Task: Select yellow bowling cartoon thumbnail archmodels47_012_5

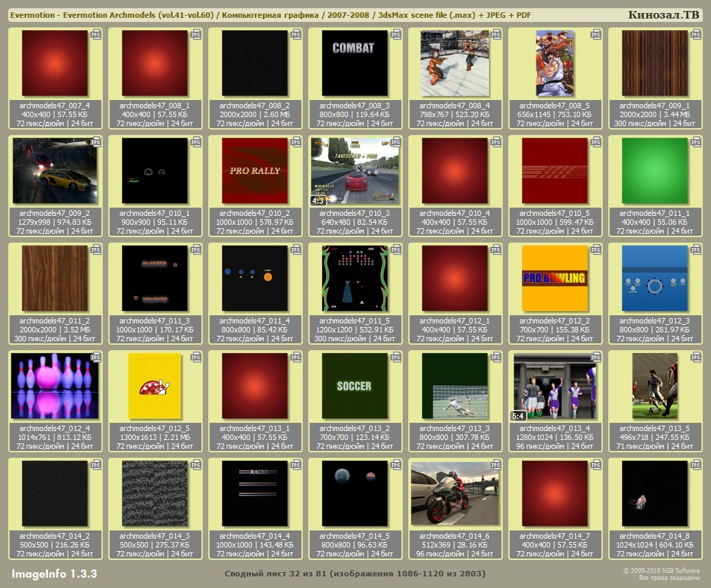Action: 155,386
